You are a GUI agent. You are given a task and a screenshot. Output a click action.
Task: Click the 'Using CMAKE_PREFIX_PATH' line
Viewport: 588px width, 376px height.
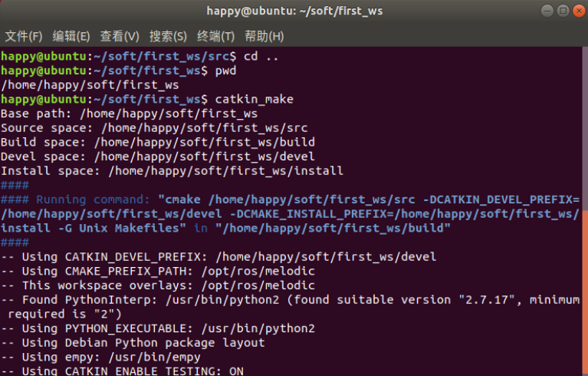point(158,272)
